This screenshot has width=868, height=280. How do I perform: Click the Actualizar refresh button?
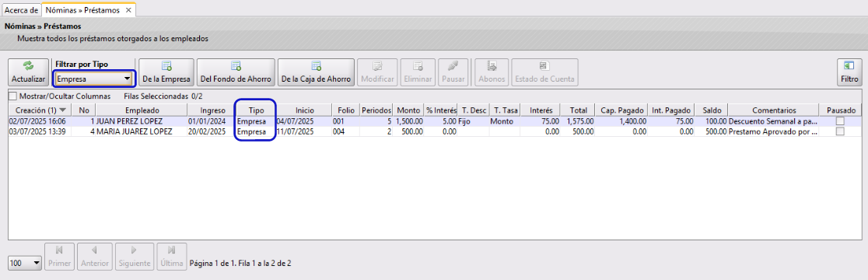click(x=28, y=72)
